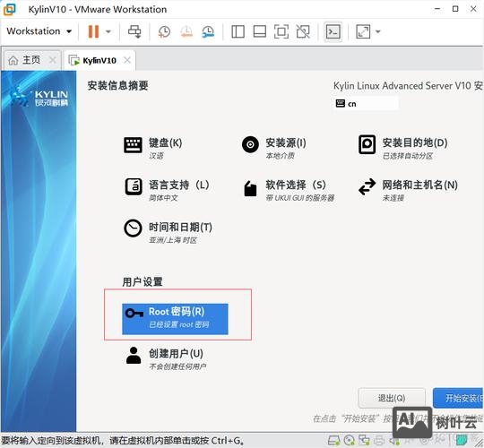The height and width of the screenshot is (448, 484).
Task: Toggle the thumbnail bar layout icon
Action: pyautogui.click(x=260, y=31)
